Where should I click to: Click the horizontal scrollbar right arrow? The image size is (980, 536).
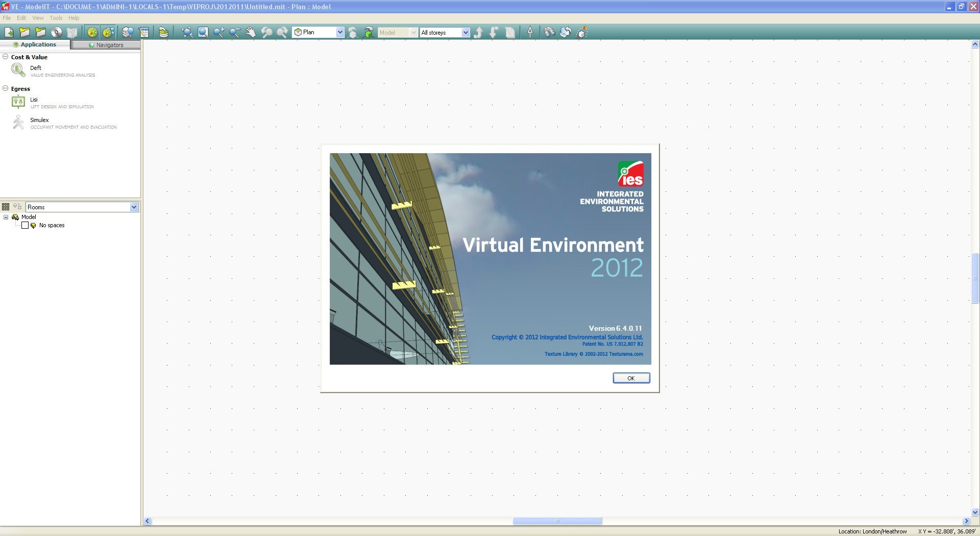966,521
